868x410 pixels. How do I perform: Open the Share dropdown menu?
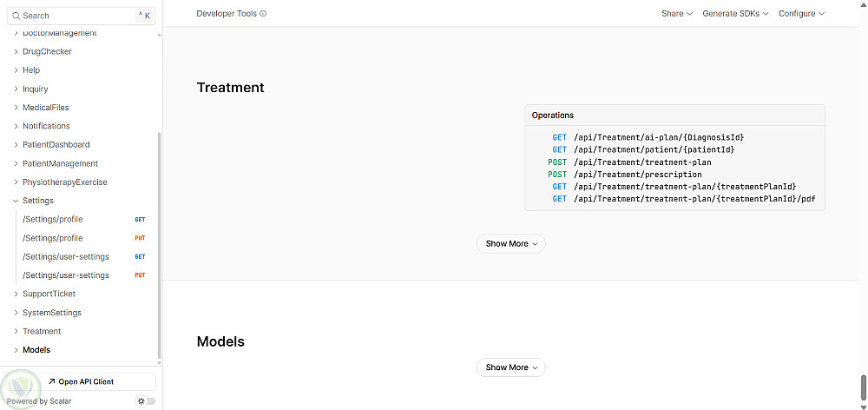(677, 14)
